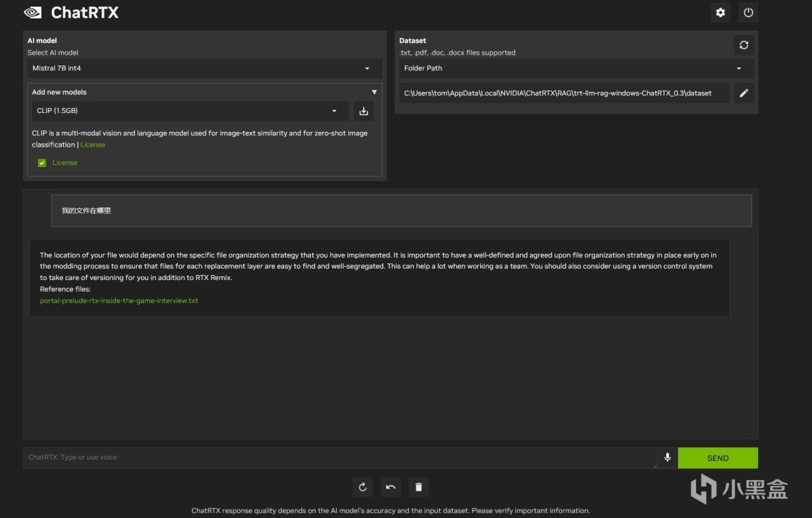Open the settings gear menu
Viewport: 812px width, 518px height.
721,13
